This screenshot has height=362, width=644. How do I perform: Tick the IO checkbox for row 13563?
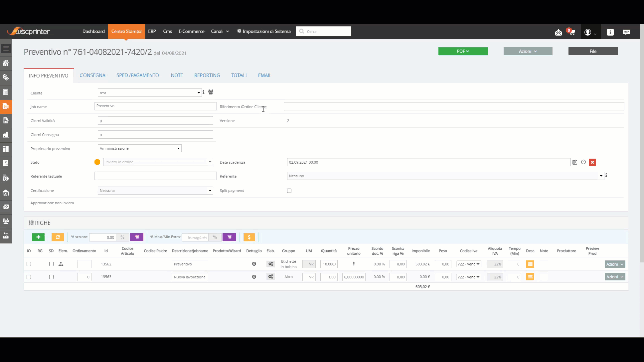28,277
